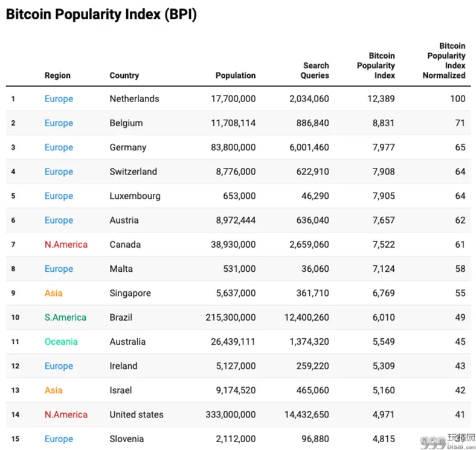Click the Region column header
Image resolution: width=476 pixels, height=450 pixels.
point(57,76)
